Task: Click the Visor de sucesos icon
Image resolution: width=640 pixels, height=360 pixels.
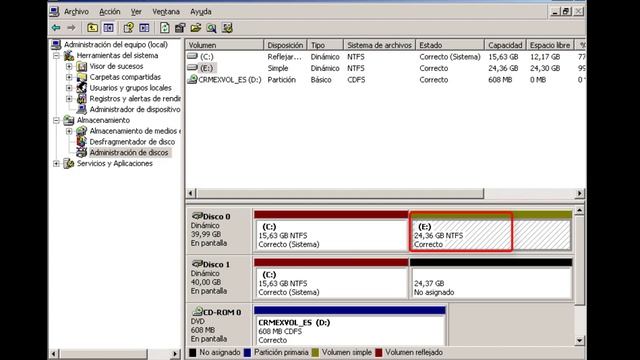Action: click(82, 66)
